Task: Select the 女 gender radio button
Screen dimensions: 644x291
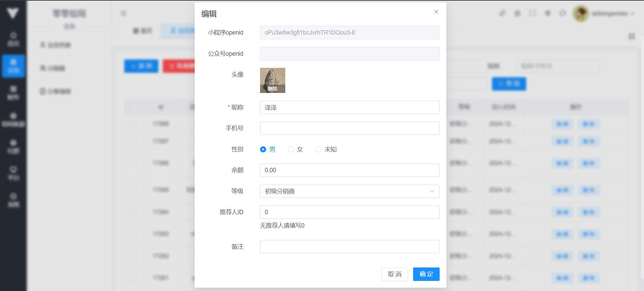Action: point(291,149)
